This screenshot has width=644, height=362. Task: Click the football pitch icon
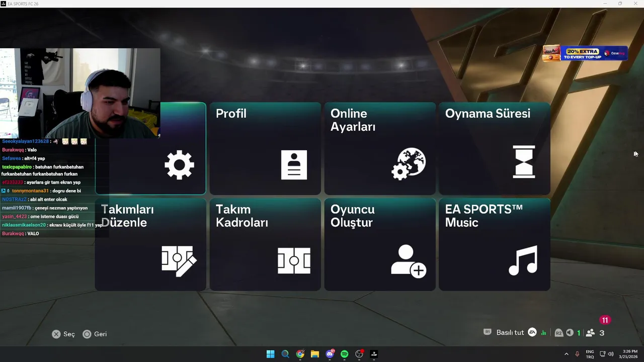coord(294,261)
